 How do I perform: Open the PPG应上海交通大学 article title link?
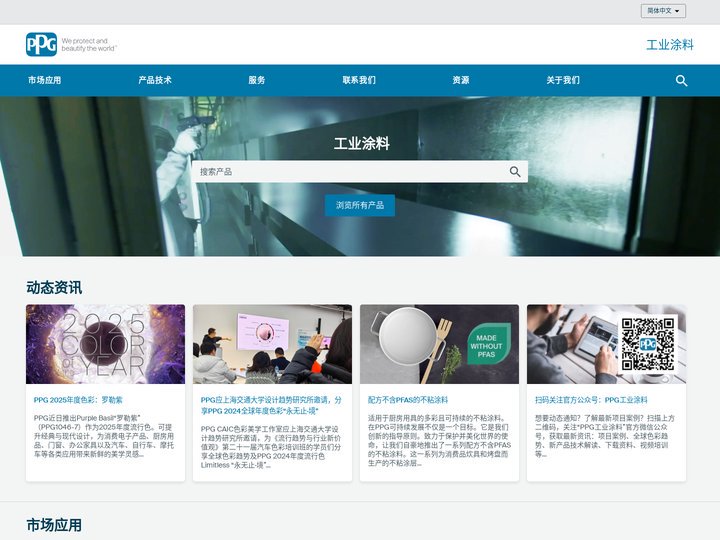coord(271,405)
